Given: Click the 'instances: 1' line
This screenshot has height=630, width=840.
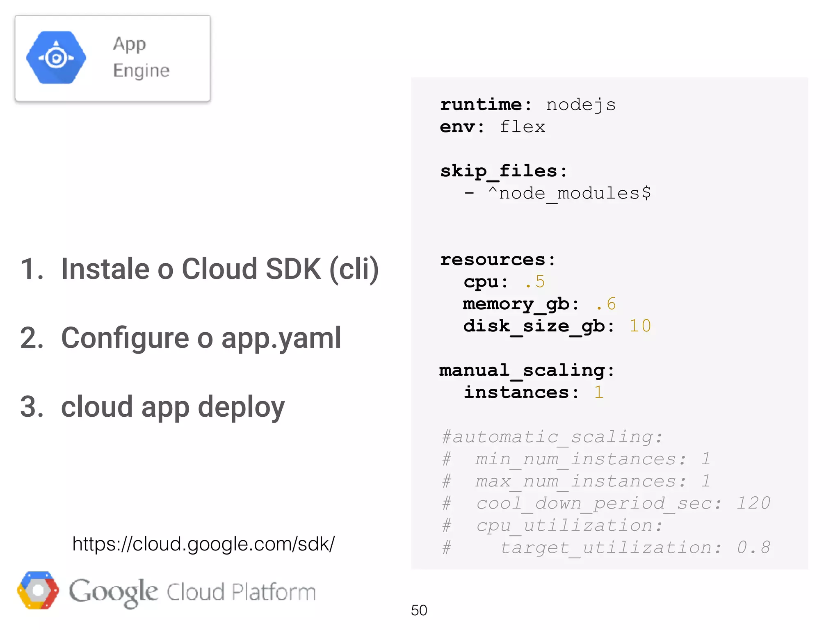Looking at the screenshot, I should [x=534, y=393].
